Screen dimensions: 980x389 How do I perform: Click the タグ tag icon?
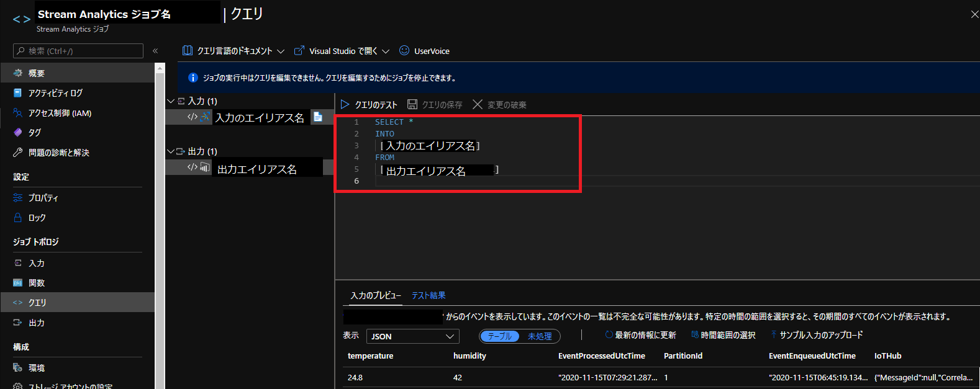[x=17, y=132]
